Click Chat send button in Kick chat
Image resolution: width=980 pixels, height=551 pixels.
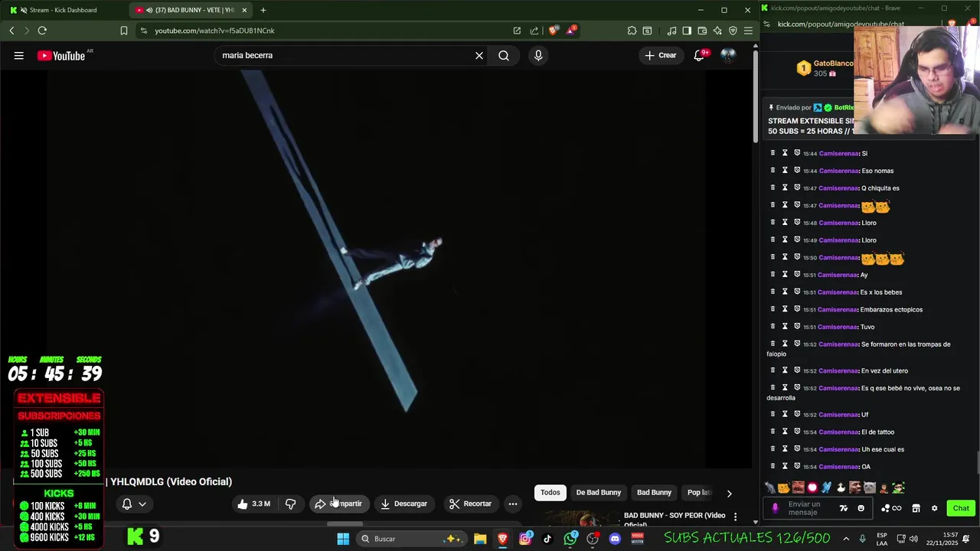click(961, 508)
